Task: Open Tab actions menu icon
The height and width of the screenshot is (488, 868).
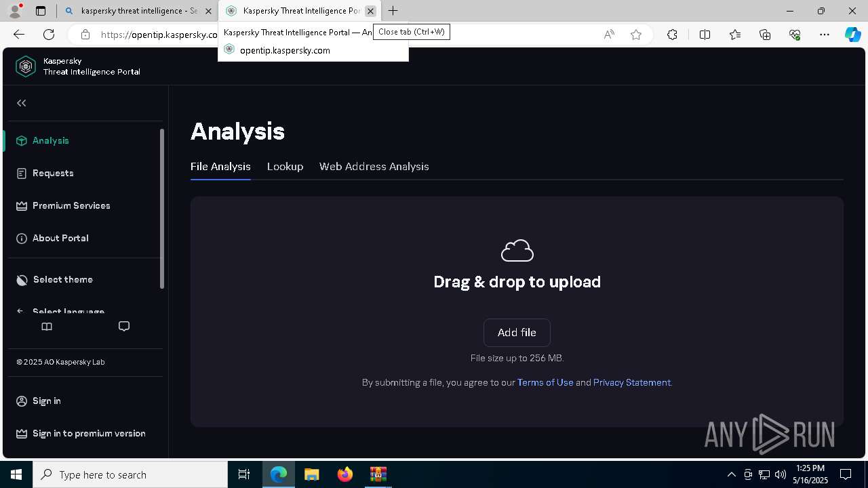Action: click(41, 11)
